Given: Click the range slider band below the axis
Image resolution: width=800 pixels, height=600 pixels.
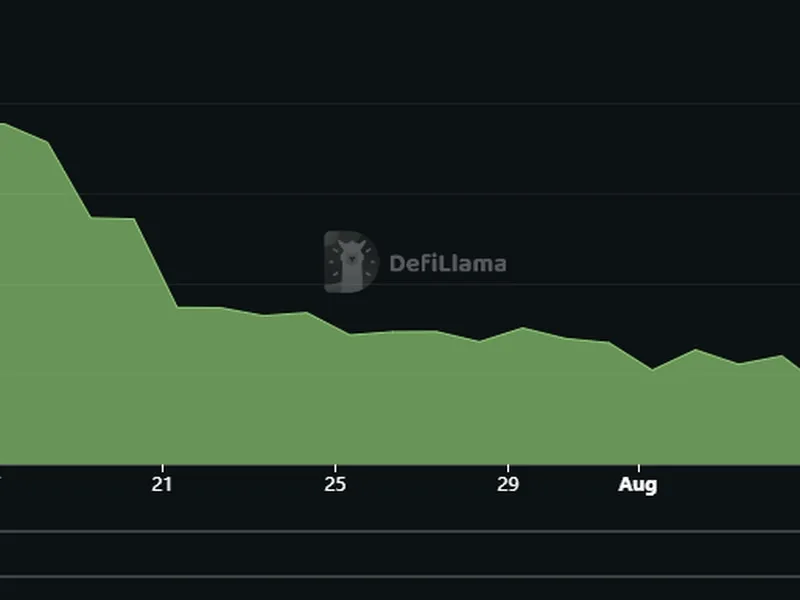Looking at the screenshot, I should tap(400, 553).
